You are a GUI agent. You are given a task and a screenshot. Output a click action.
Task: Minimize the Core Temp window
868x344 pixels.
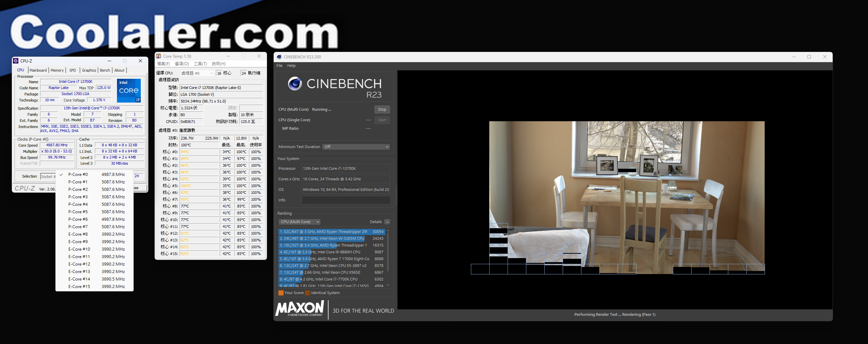pos(228,56)
